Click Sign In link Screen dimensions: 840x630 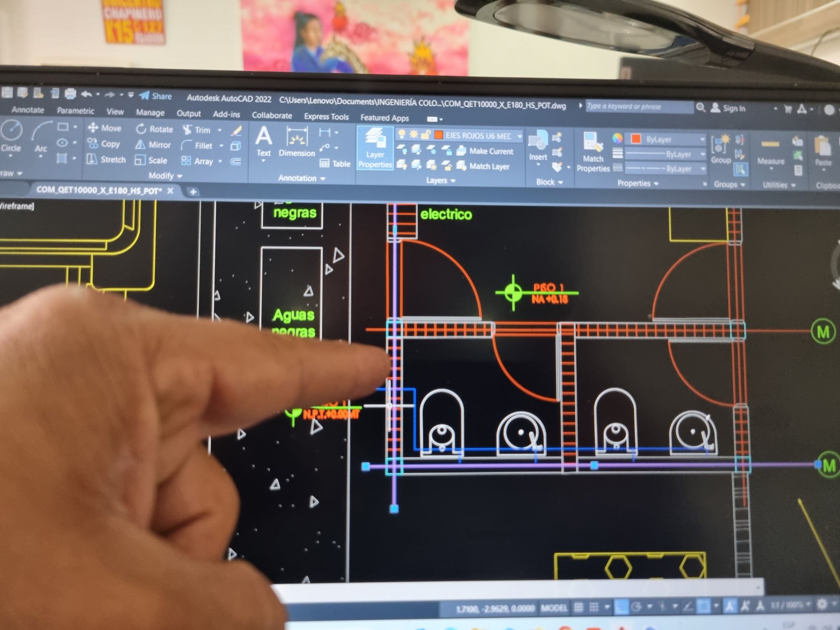pyautogui.click(x=734, y=108)
